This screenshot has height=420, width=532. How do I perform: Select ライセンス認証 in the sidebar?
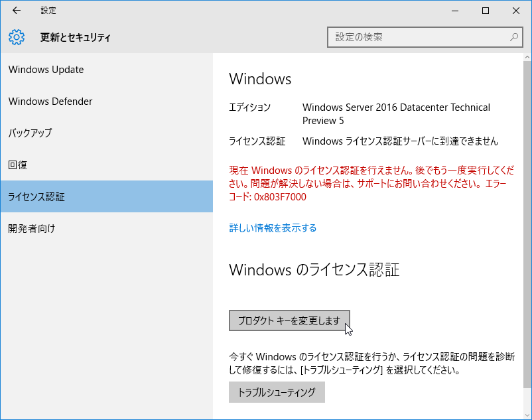click(107, 197)
